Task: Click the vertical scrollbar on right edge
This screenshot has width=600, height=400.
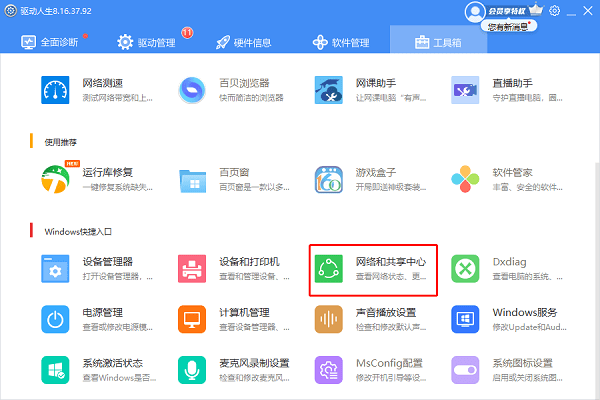Action: point(597,281)
